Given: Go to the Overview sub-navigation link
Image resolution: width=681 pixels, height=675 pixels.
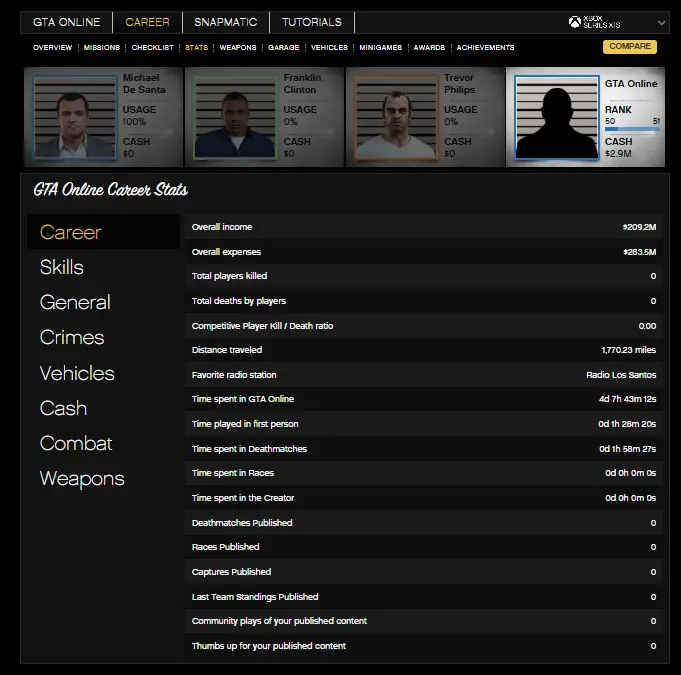Looking at the screenshot, I should point(52,47).
